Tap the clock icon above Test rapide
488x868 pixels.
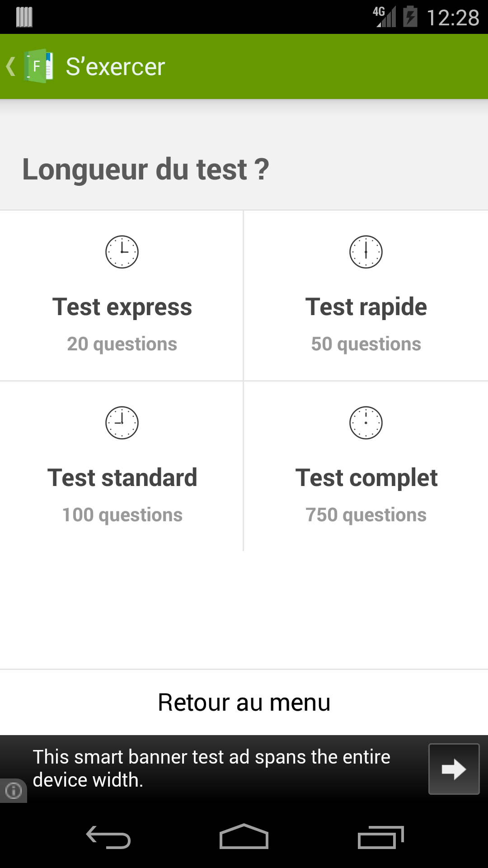click(x=366, y=252)
